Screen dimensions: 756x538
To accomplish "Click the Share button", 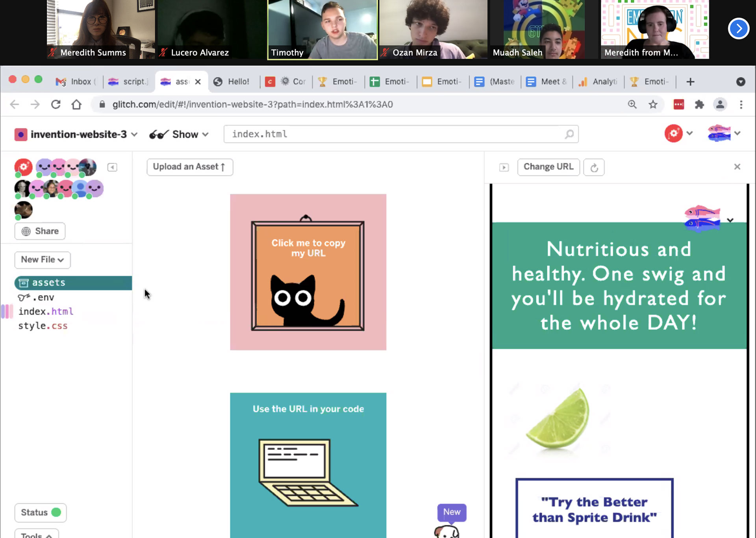I will (x=40, y=231).
